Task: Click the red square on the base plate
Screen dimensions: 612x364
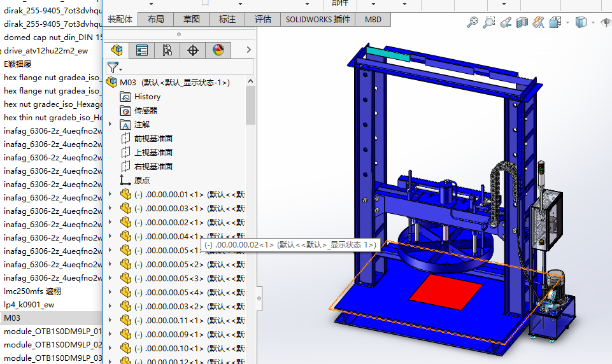Action: tap(445, 290)
